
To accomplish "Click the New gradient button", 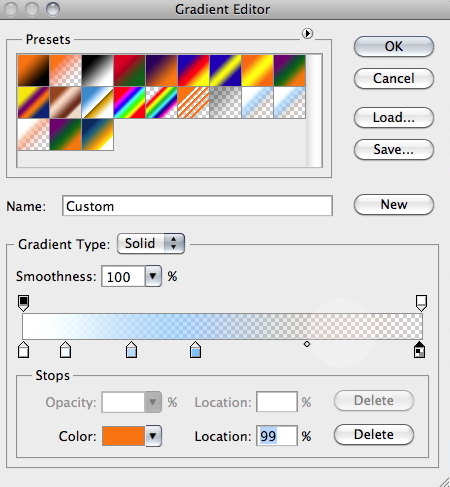I will pos(394,204).
